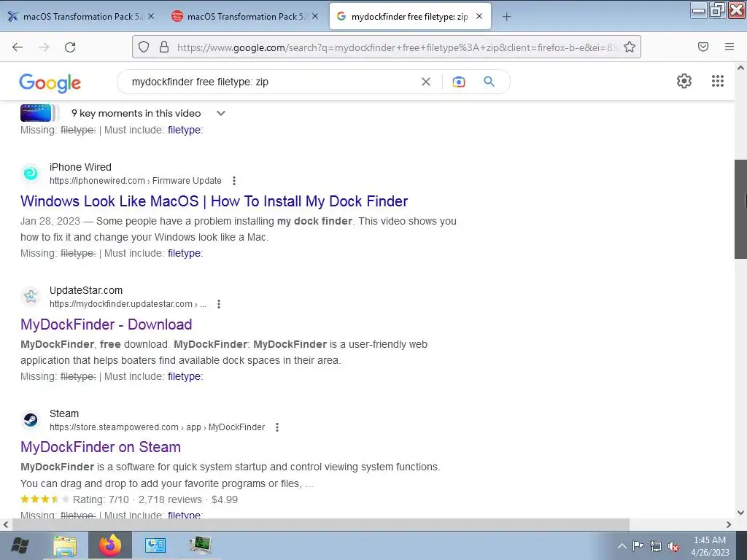Click the taskbar clock showing 1:45 AM

coord(710,546)
